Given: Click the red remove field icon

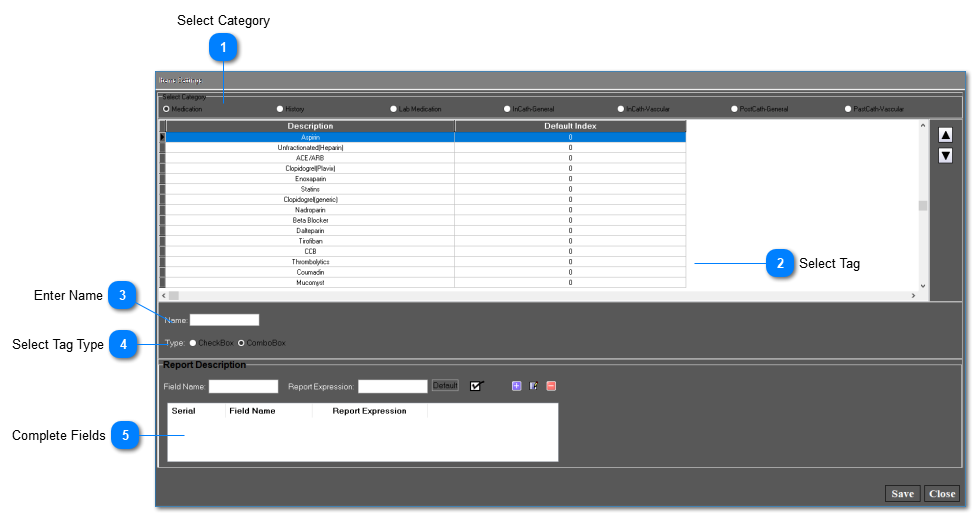Looking at the screenshot, I should coord(551,386).
